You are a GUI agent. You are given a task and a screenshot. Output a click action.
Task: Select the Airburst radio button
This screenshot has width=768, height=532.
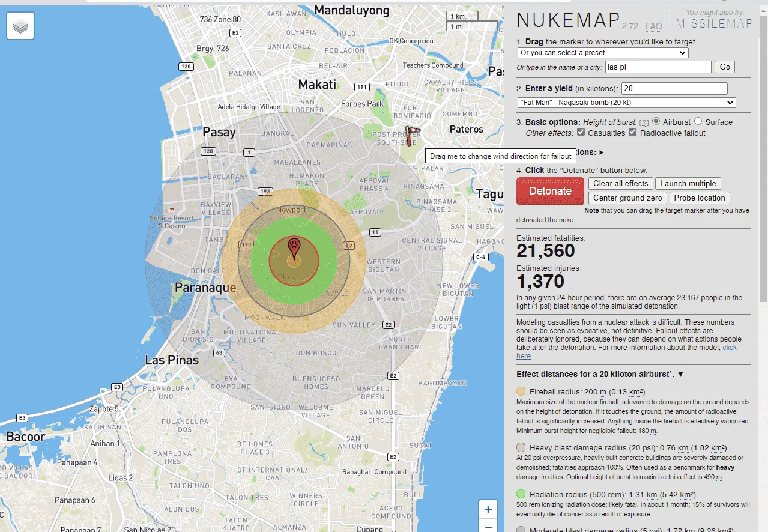[x=656, y=121]
